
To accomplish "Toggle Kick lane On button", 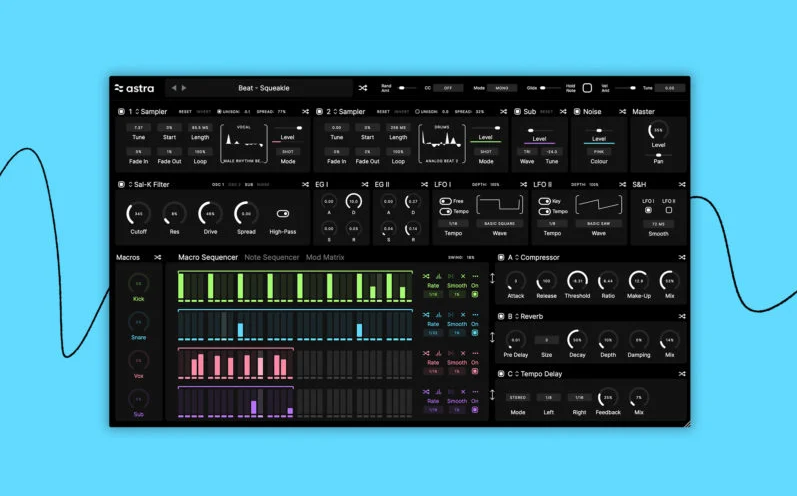I will tap(475, 294).
